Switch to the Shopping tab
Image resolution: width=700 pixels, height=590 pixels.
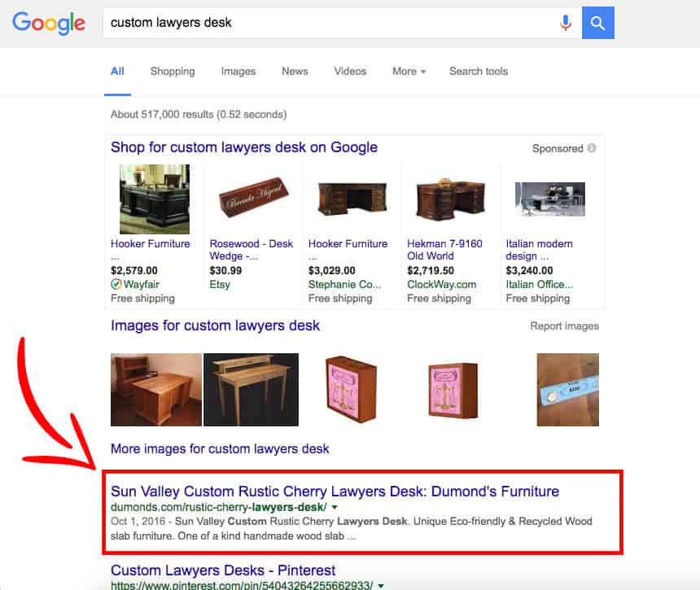pyautogui.click(x=173, y=72)
